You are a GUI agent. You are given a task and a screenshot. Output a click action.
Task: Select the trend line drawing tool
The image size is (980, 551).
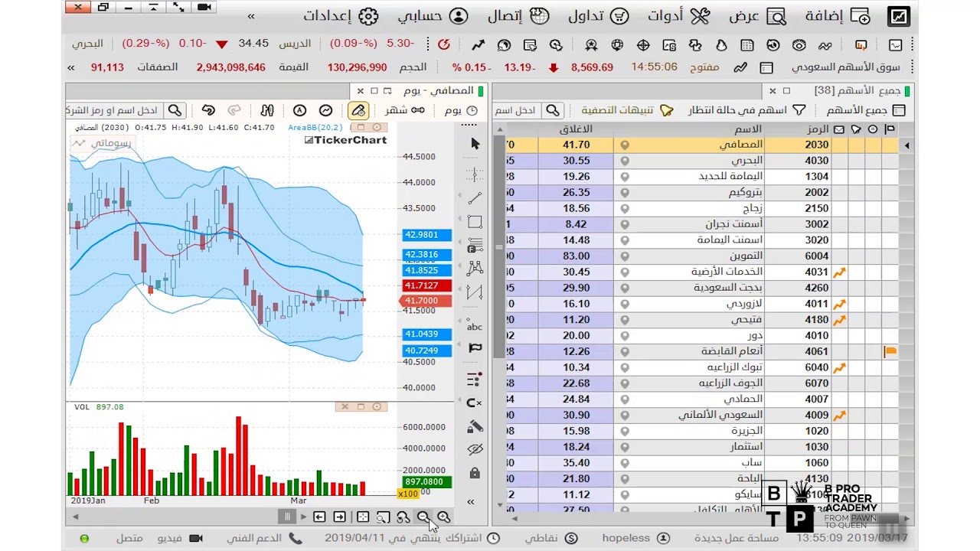coord(475,198)
